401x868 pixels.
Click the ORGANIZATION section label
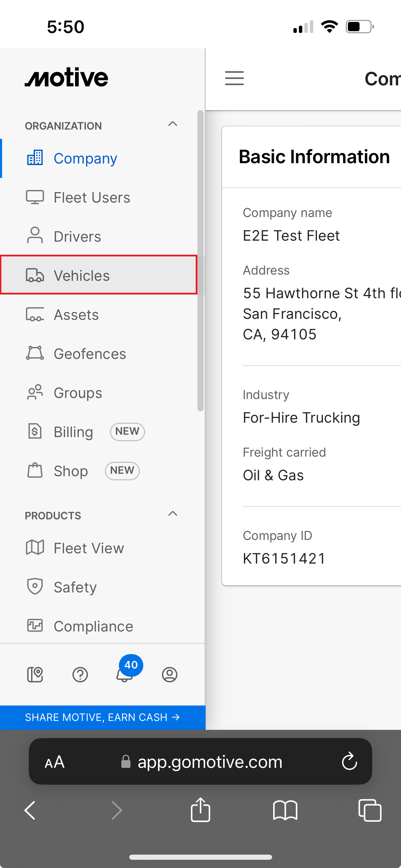point(63,126)
